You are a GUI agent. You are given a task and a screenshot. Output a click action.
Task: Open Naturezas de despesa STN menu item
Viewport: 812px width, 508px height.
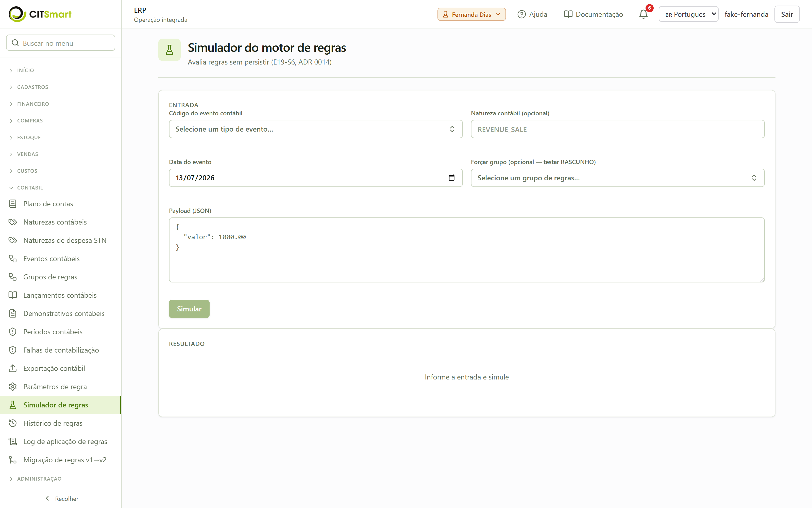[x=61, y=240]
